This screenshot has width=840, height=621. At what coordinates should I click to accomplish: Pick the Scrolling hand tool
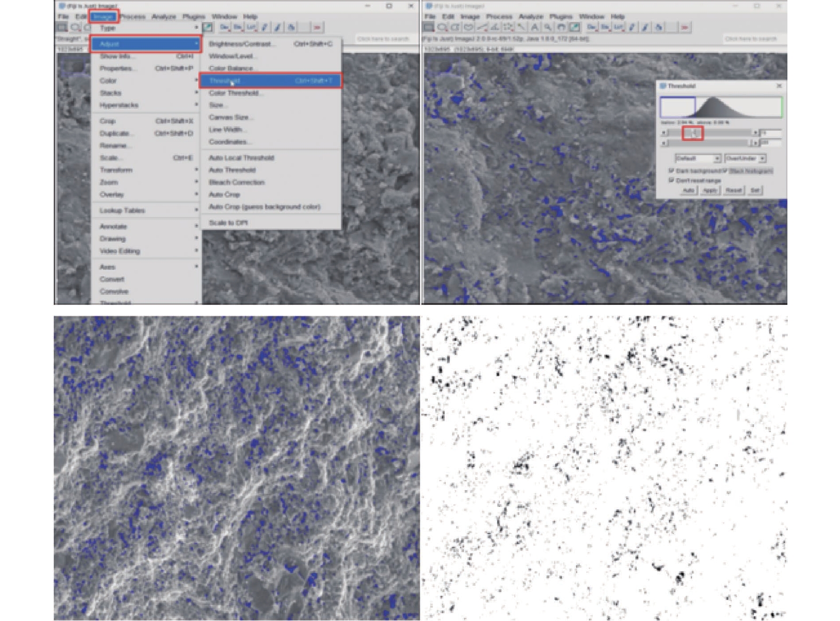tap(561, 27)
